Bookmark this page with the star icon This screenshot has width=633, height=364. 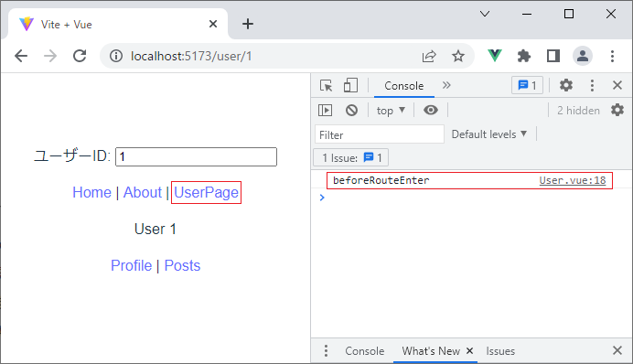[x=457, y=56]
